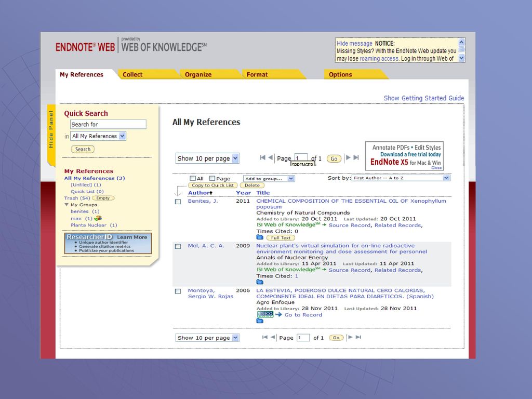The width and height of the screenshot is (532, 399).
Task: Click the top page number field
Action: coord(301,158)
